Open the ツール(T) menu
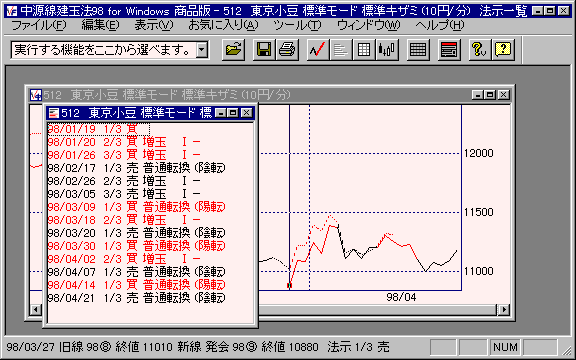Viewport: 576px width, 360px height. click(x=297, y=25)
